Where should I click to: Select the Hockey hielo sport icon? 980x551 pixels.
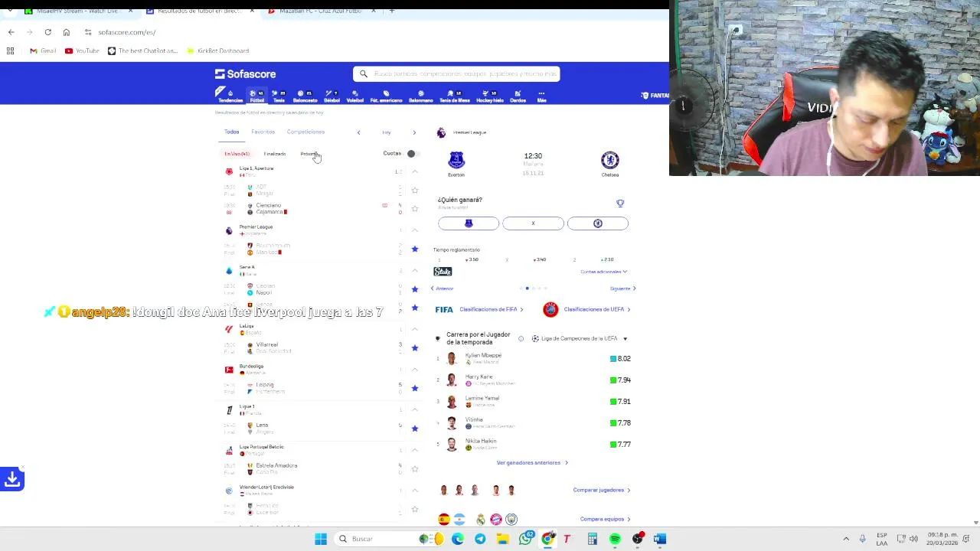[490, 96]
